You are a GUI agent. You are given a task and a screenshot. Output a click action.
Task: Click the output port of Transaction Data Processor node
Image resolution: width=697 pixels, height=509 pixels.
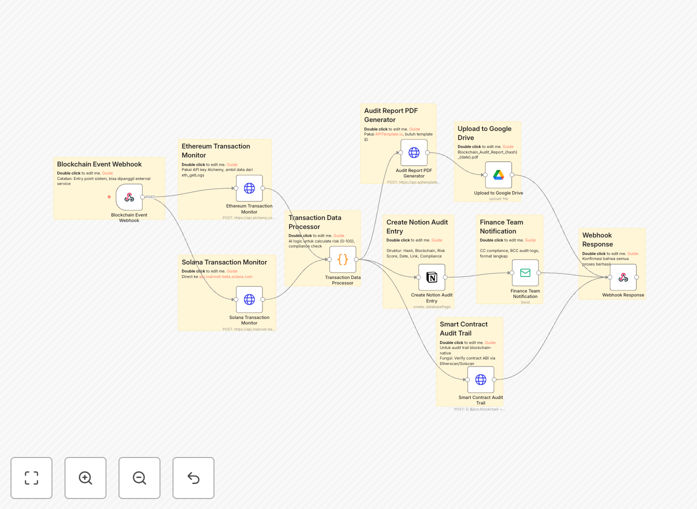[x=356, y=259]
